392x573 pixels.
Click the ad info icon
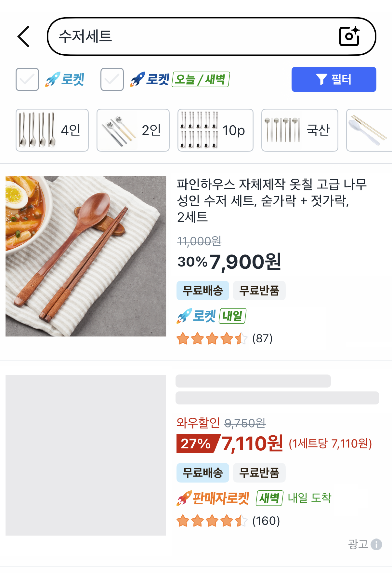pyautogui.click(x=376, y=544)
